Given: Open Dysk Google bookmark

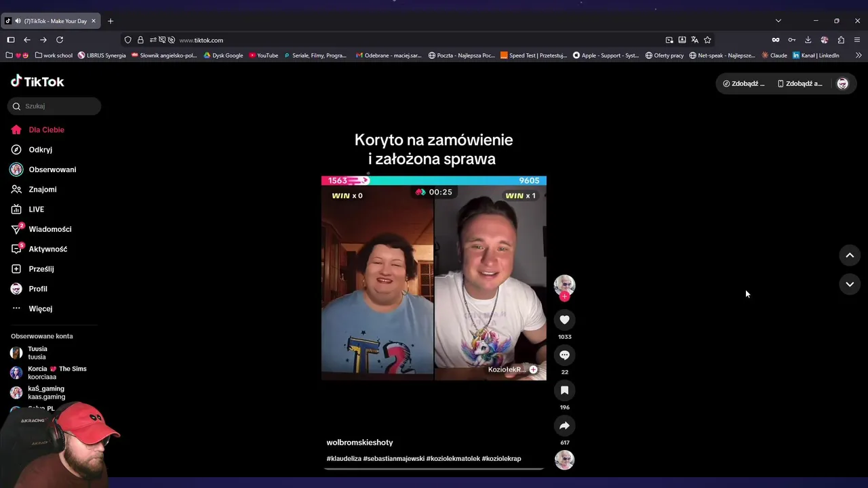Looking at the screenshot, I should pos(223,56).
